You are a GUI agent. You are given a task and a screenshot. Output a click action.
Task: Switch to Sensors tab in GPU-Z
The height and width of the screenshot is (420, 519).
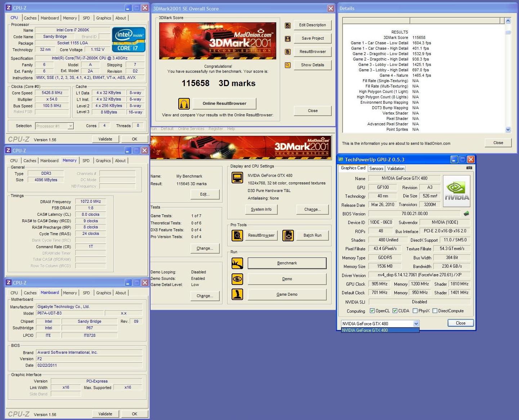376,169
